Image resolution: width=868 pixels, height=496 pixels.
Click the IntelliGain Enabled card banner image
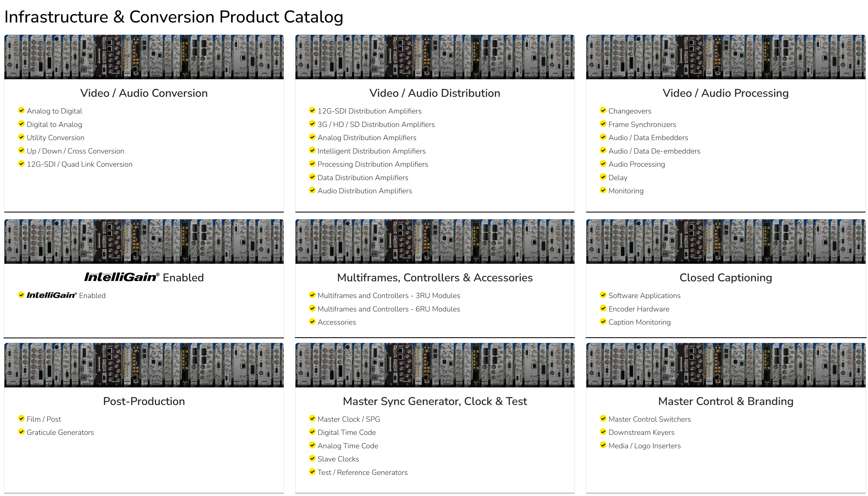click(x=144, y=242)
